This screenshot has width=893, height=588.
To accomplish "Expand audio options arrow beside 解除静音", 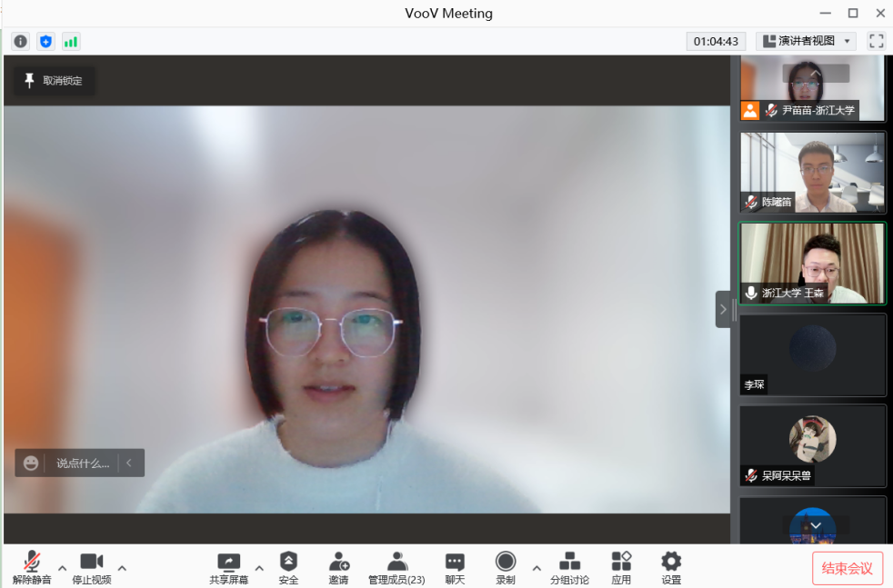I will [62, 568].
